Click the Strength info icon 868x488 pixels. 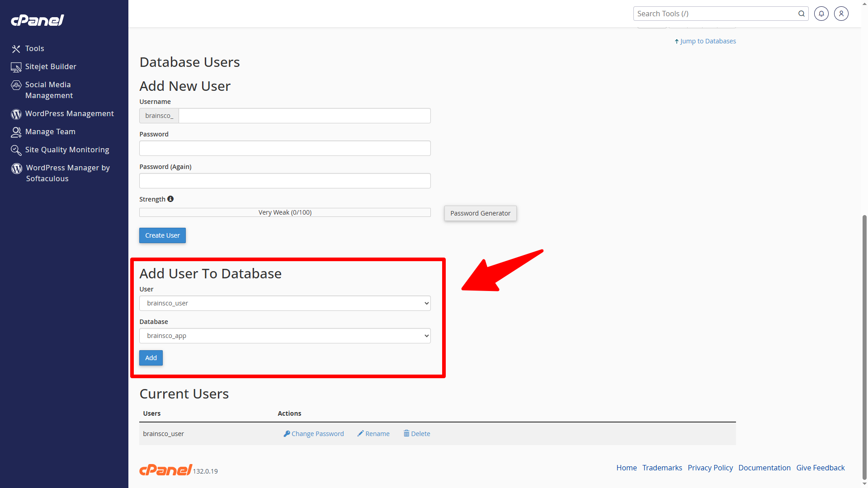click(x=170, y=199)
